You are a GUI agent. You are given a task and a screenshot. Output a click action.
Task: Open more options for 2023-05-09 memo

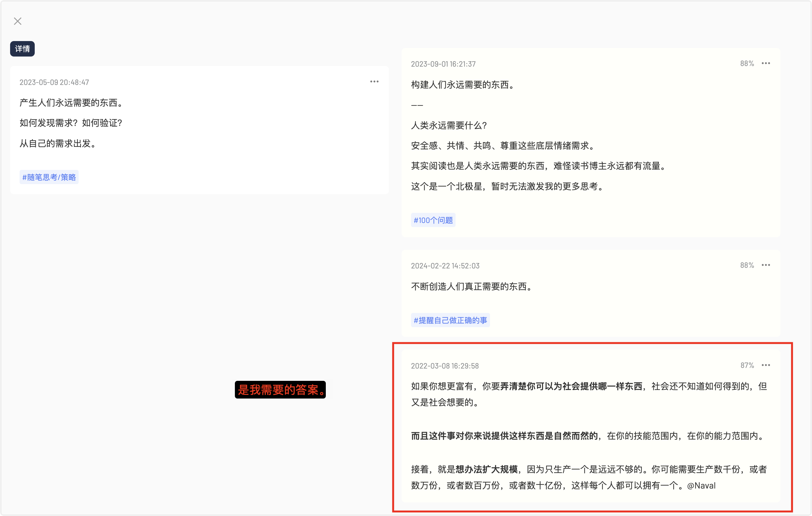click(374, 81)
